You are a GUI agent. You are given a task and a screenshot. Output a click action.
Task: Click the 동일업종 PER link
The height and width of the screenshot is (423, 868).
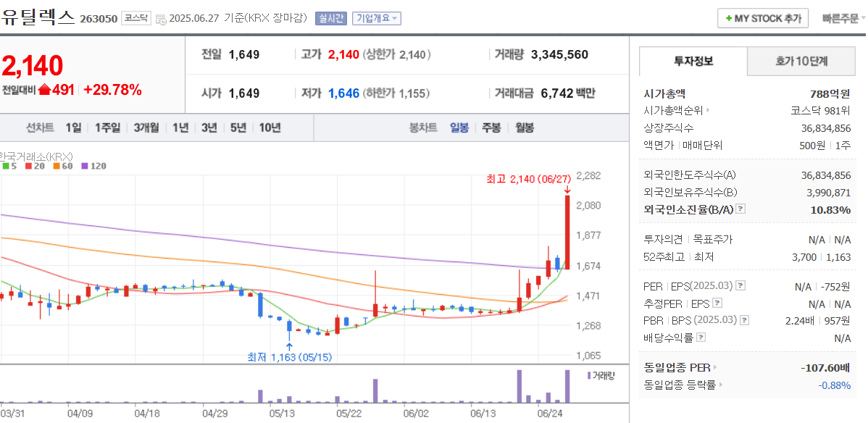click(x=677, y=367)
